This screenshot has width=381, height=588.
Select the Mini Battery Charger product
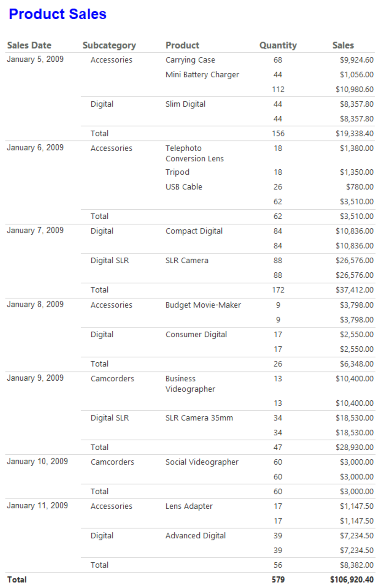tap(202, 75)
